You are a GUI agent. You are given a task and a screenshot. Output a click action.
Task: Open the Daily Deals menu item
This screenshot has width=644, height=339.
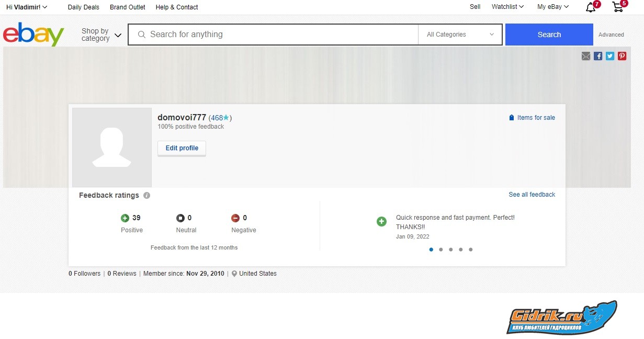[84, 7]
